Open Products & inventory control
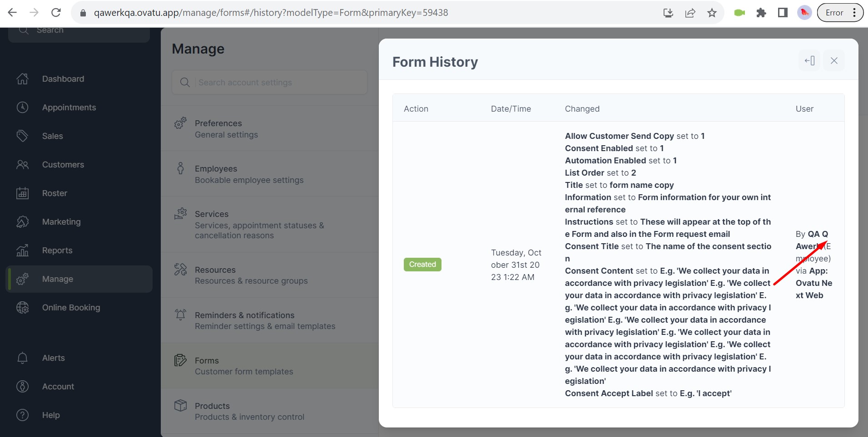Image resolution: width=868 pixels, height=437 pixels. coord(270,412)
